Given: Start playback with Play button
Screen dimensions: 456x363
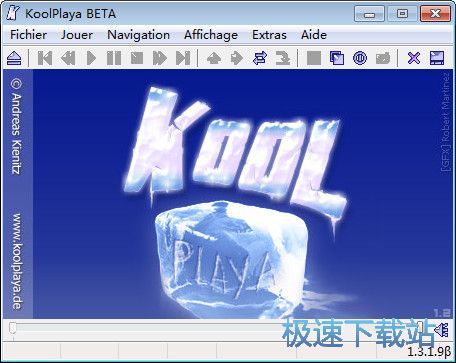Looking at the screenshot, I should pyautogui.click(x=91, y=58).
